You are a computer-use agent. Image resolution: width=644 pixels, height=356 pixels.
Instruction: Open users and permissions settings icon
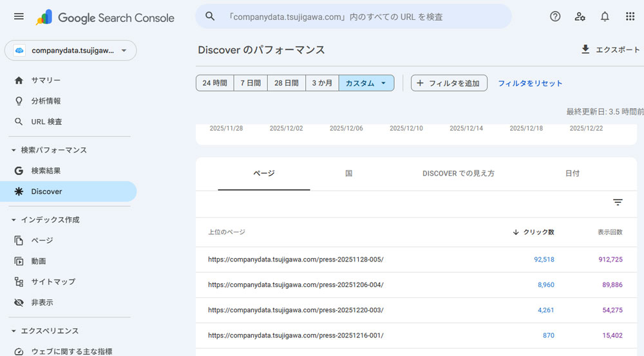(x=580, y=17)
